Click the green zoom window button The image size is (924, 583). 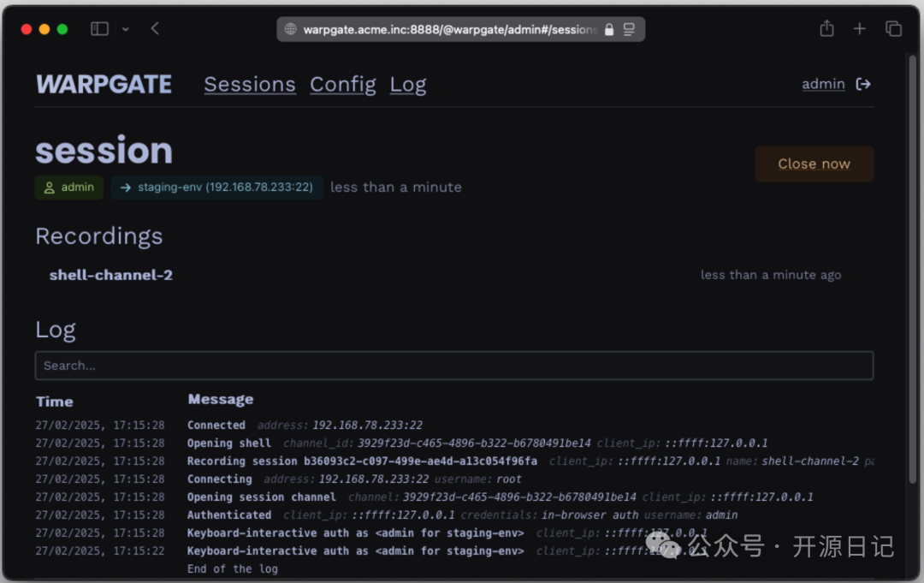point(62,29)
